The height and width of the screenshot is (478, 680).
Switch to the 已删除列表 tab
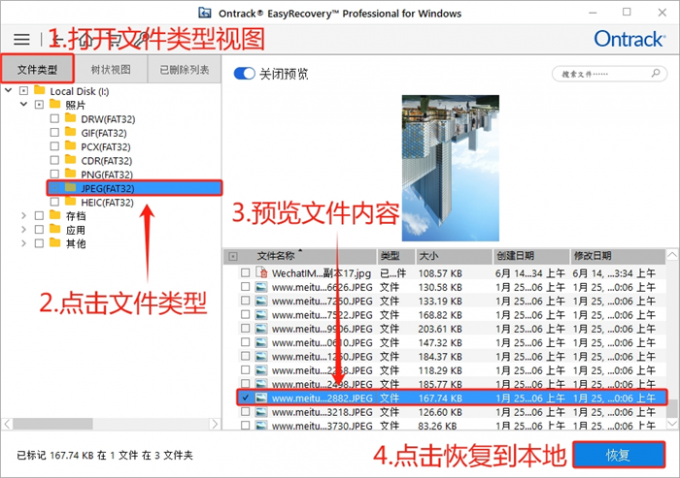(x=185, y=70)
